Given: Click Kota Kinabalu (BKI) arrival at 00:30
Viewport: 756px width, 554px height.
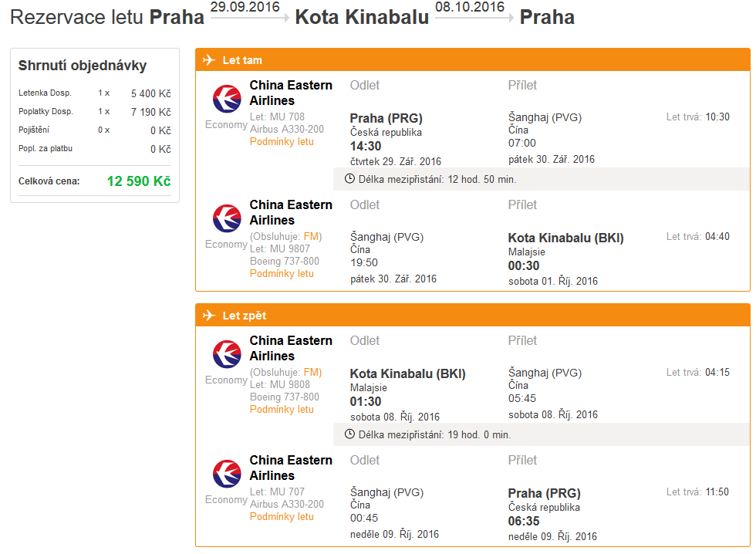Looking at the screenshot, I should [x=566, y=238].
